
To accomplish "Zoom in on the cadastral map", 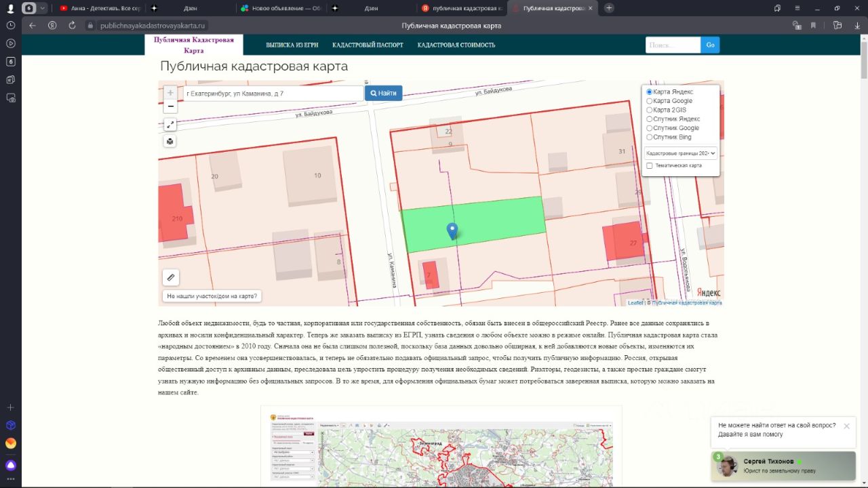I will click(x=170, y=93).
